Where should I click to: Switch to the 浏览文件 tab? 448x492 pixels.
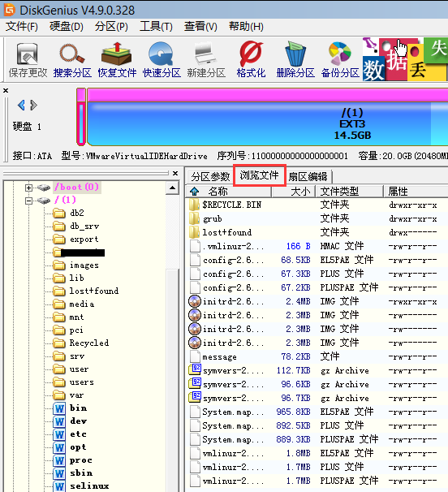pos(260,175)
